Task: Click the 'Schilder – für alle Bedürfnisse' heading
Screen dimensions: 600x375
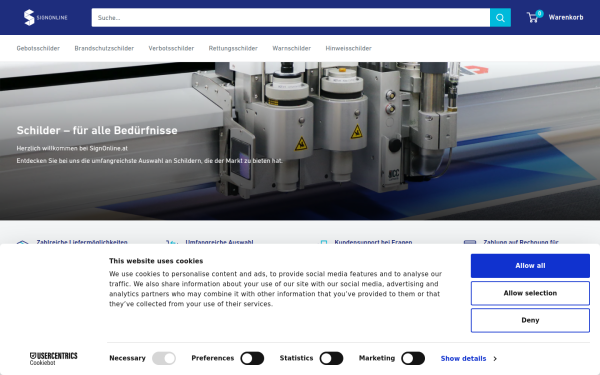Action: 97,130
